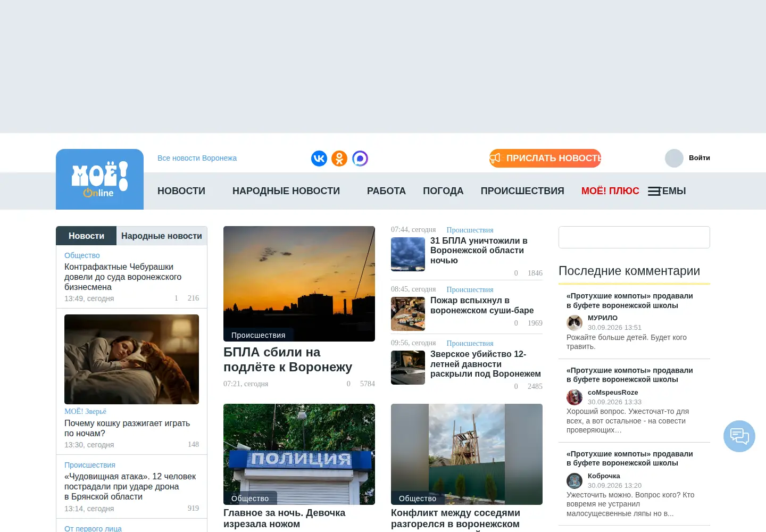Open МОЁ! ПЛЮС red menu item

coord(610,191)
